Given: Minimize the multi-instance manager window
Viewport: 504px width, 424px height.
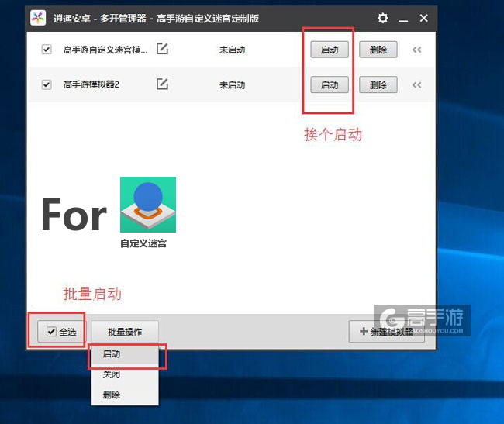Looking at the screenshot, I should coord(403,18).
